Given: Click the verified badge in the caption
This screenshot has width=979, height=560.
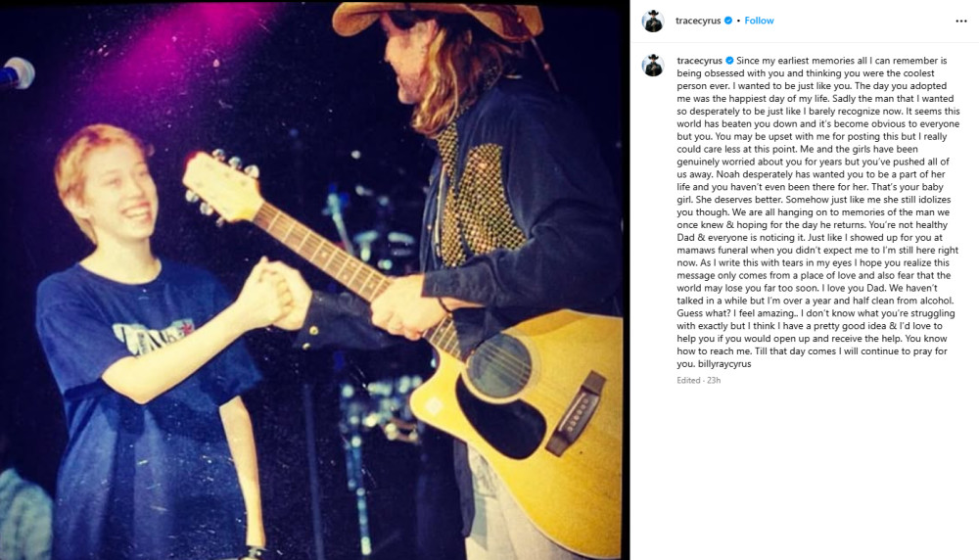Looking at the screenshot, I should (729, 61).
